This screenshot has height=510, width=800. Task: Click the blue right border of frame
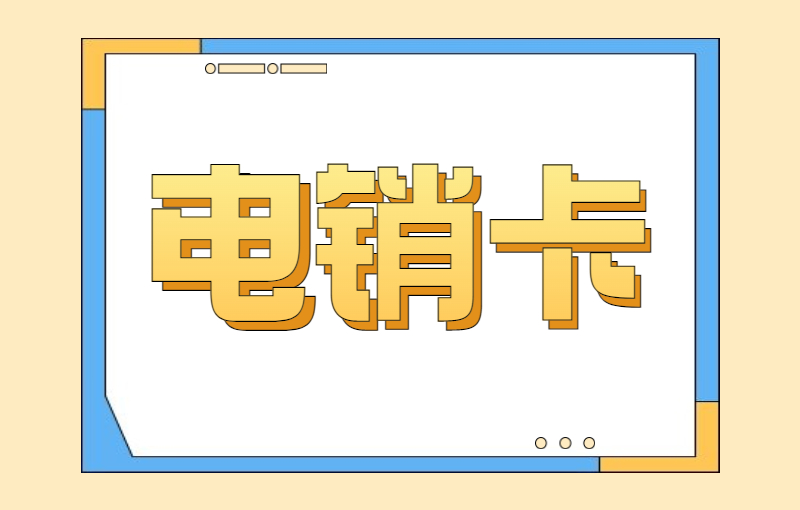[707, 220]
